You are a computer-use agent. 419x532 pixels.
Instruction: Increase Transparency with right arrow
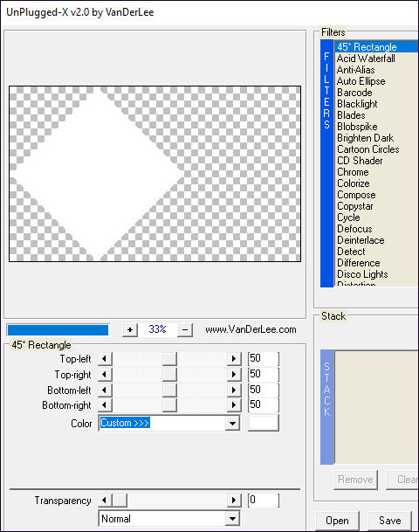click(x=234, y=500)
